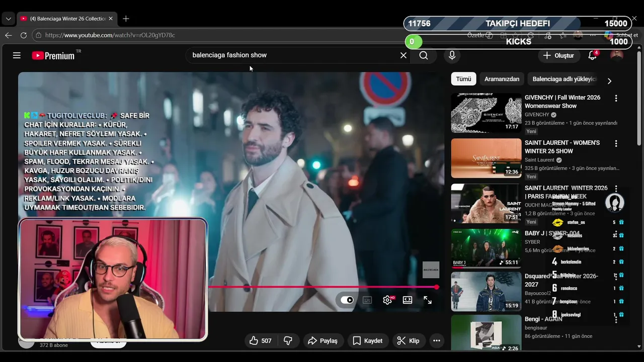
Task: Seek on the red video progress bar
Action: pyautogui.click(x=322, y=287)
